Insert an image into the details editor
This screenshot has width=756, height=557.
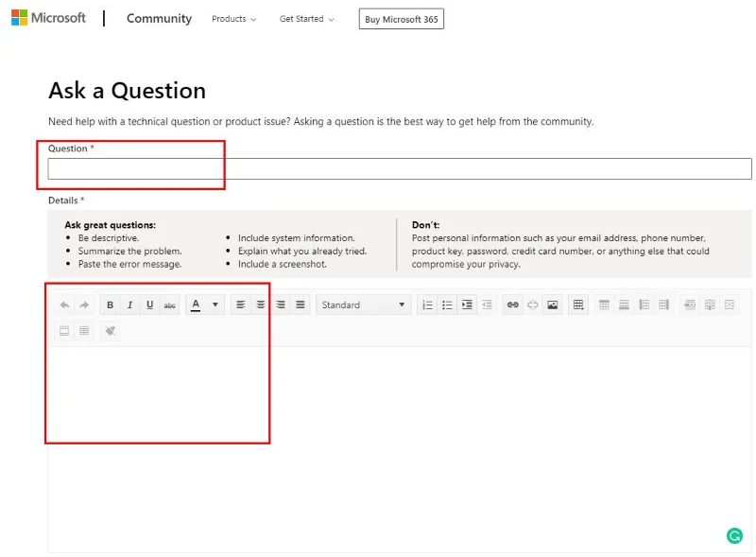click(x=552, y=304)
